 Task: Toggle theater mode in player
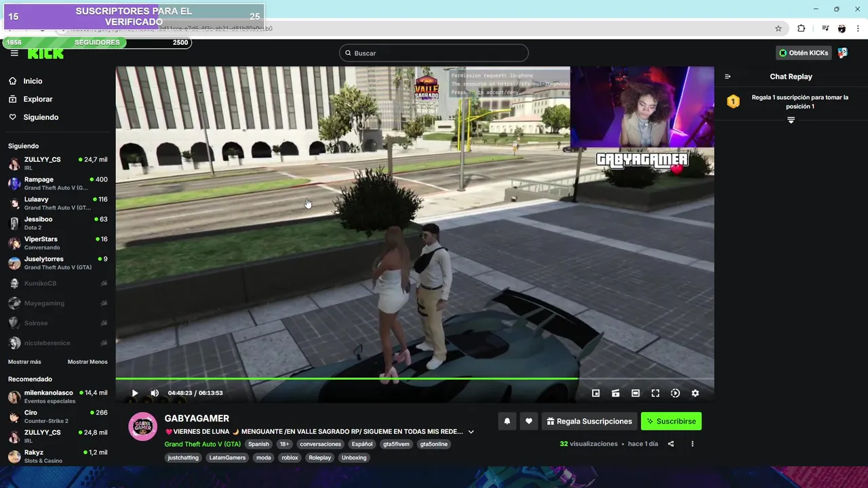pos(635,393)
